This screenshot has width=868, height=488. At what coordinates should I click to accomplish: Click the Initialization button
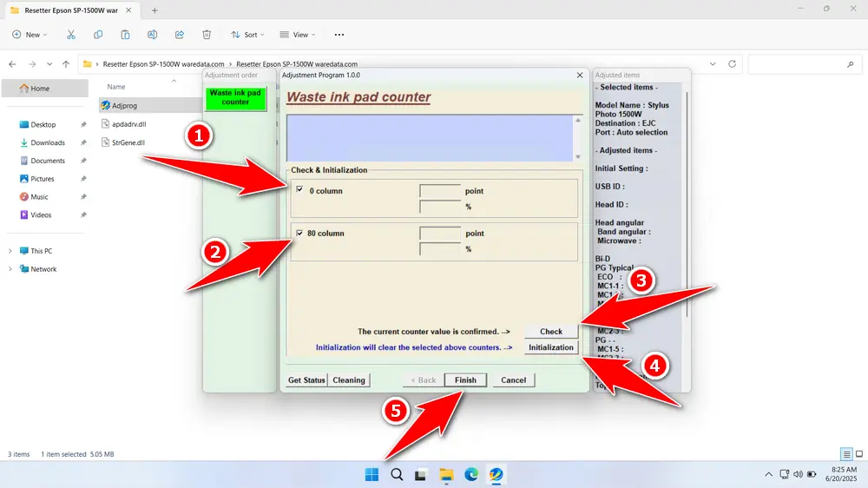[551, 347]
